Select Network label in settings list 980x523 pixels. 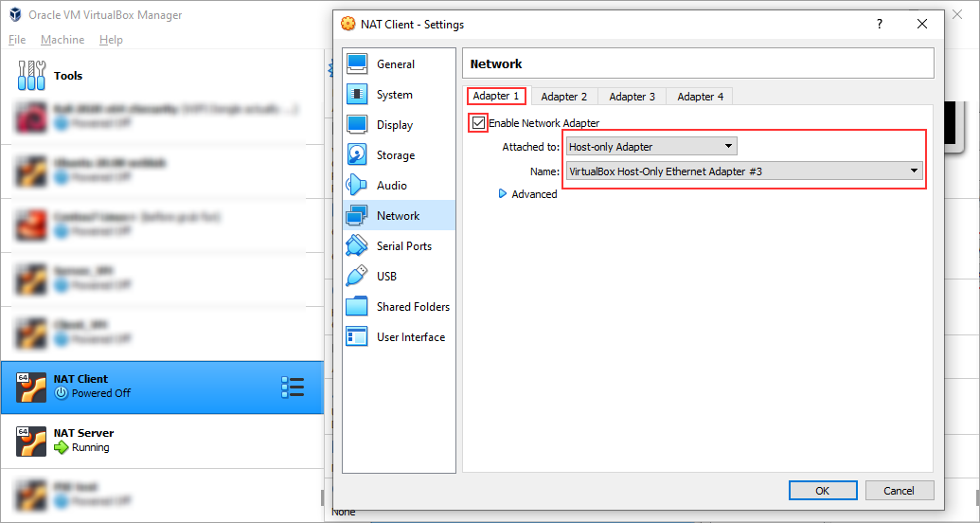pyautogui.click(x=398, y=216)
